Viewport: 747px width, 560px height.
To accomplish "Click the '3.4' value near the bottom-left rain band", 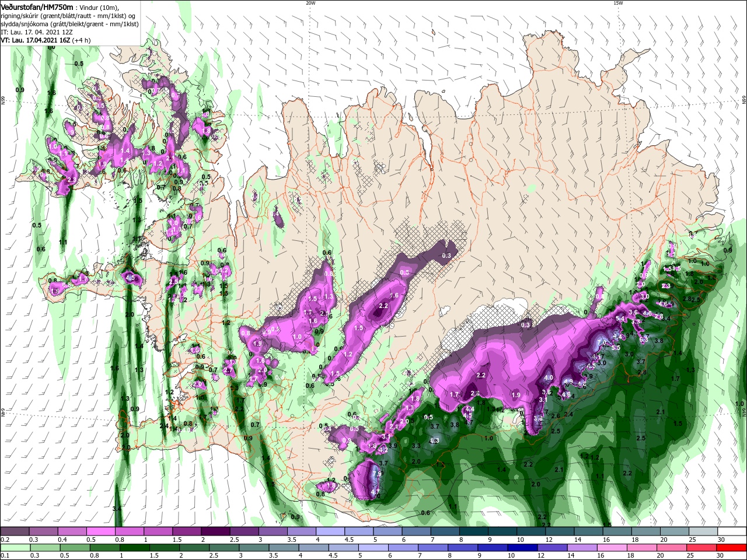I will coord(117,509).
